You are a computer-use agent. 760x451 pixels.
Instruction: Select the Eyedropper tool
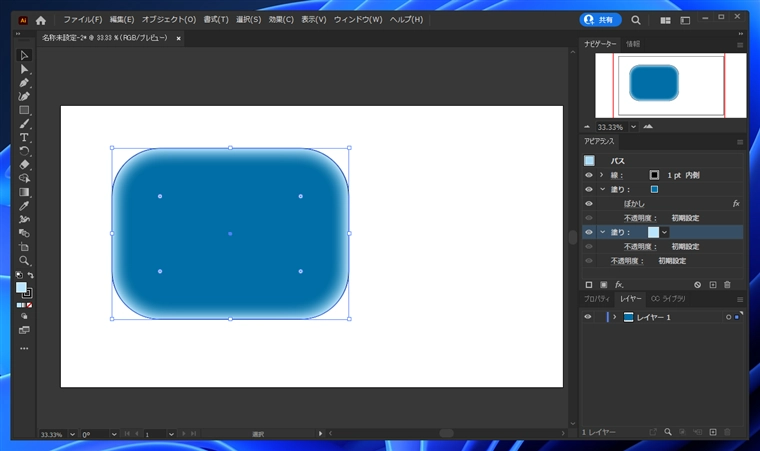coord(24,206)
